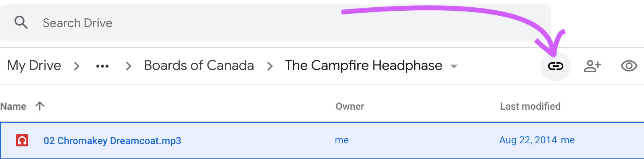Click the Last modified column header
This screenshot has height=159, width=644.
[x=530, y=106]
